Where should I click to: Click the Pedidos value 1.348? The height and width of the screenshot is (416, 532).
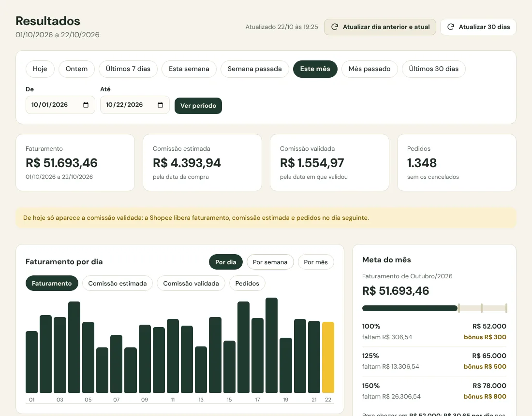coord(422,163)
